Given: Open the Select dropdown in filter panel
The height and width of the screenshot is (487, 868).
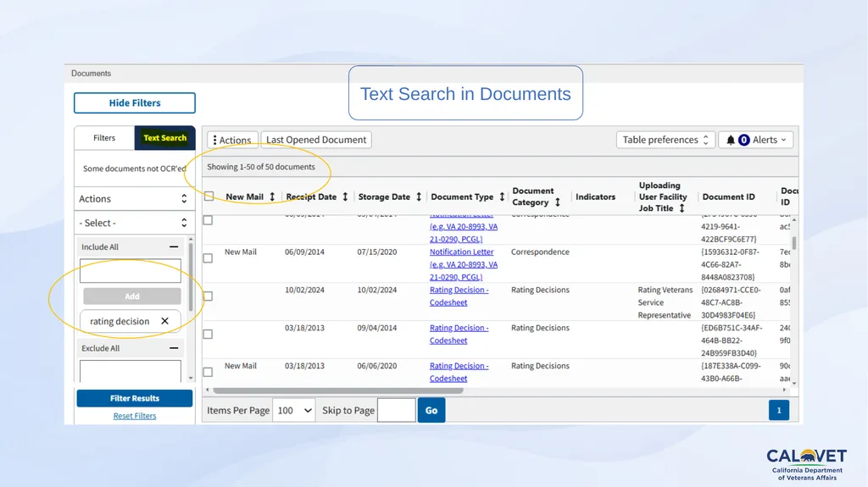Looking at the screenshot, I should (x=135, y=223).
